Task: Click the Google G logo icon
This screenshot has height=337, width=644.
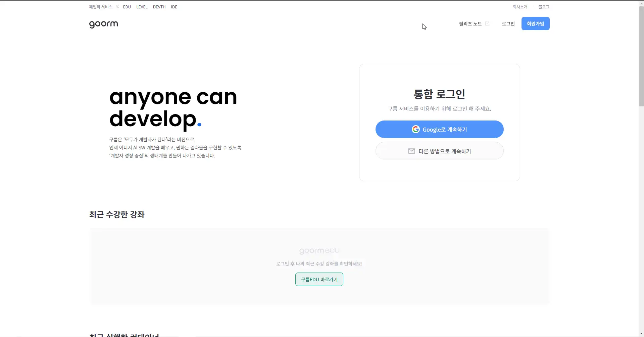Action: pyautogui.click(x=416, y=129)
